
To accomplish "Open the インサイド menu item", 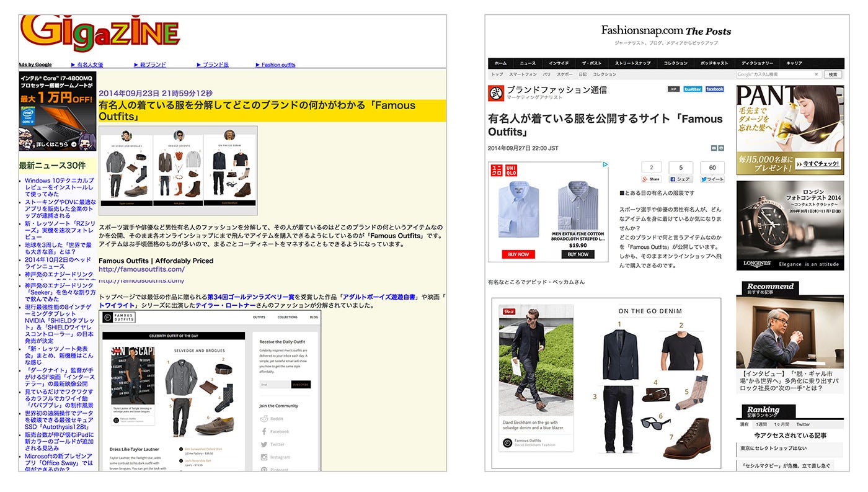I will pyautogui.click(x=559, y=63).
